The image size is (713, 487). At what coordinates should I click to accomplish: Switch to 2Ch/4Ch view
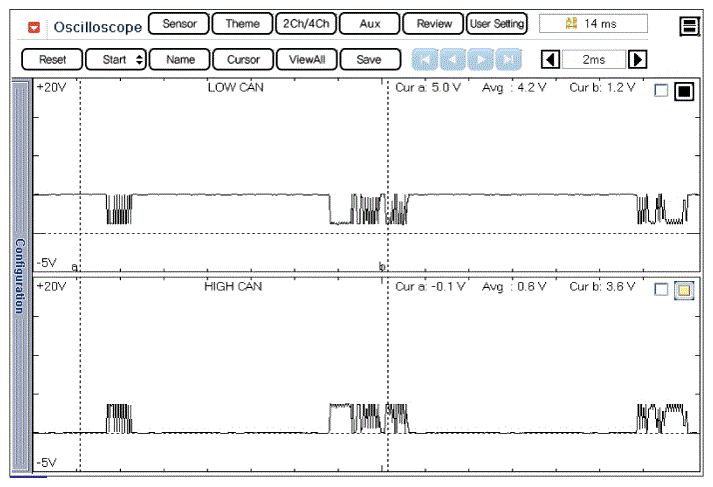[x=305, y=24]
